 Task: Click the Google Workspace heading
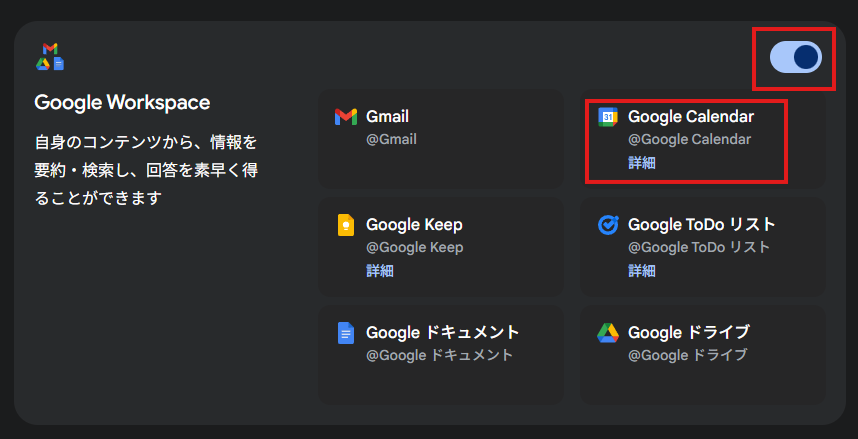(122, 102)
